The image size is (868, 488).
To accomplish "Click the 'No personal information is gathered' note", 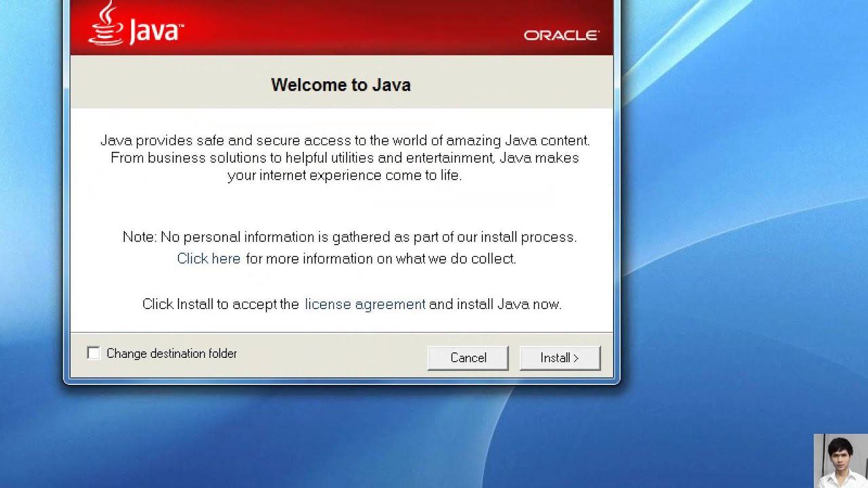I will pyautogui.click(x=349, y=237).
